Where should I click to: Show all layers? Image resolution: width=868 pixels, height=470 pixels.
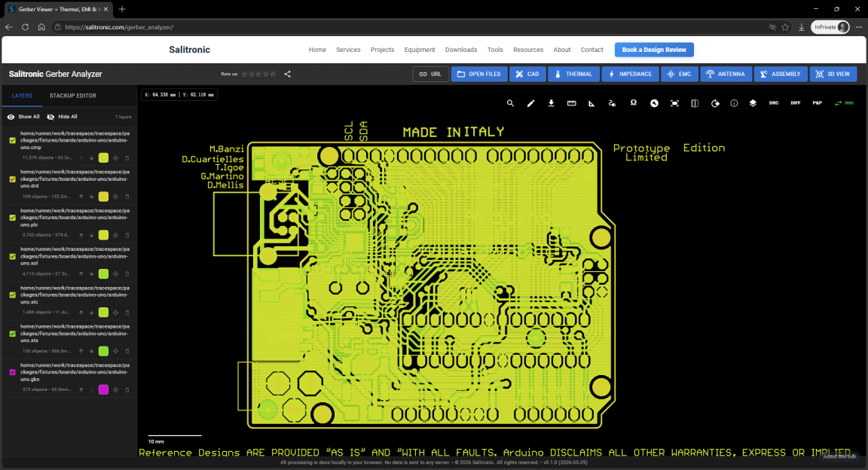click(x=23, y=117)
